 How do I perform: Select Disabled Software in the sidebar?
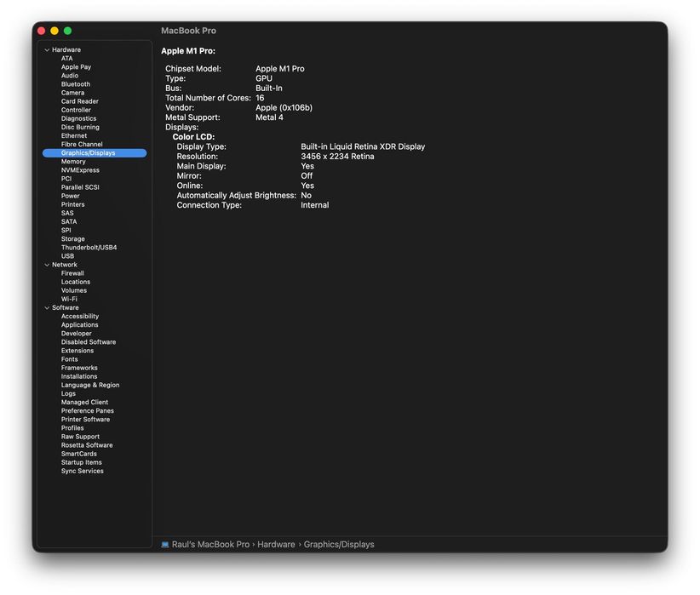point(89,342)
